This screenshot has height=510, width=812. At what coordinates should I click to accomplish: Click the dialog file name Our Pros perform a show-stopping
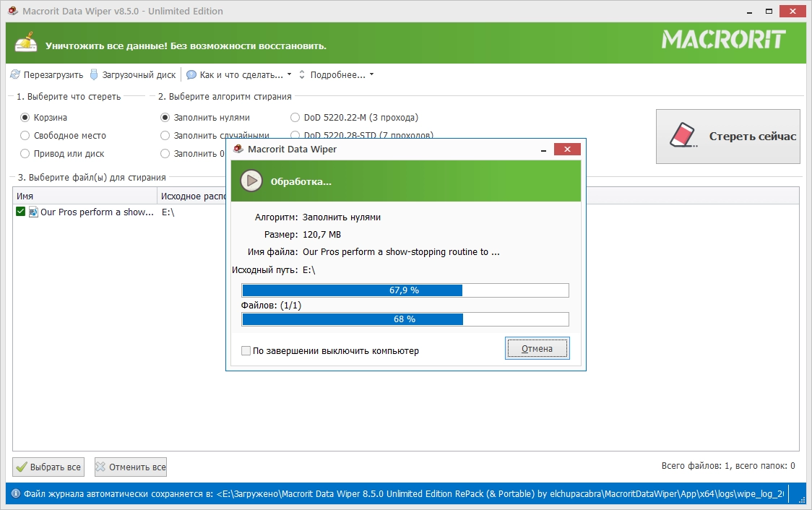tap(401, 251)
